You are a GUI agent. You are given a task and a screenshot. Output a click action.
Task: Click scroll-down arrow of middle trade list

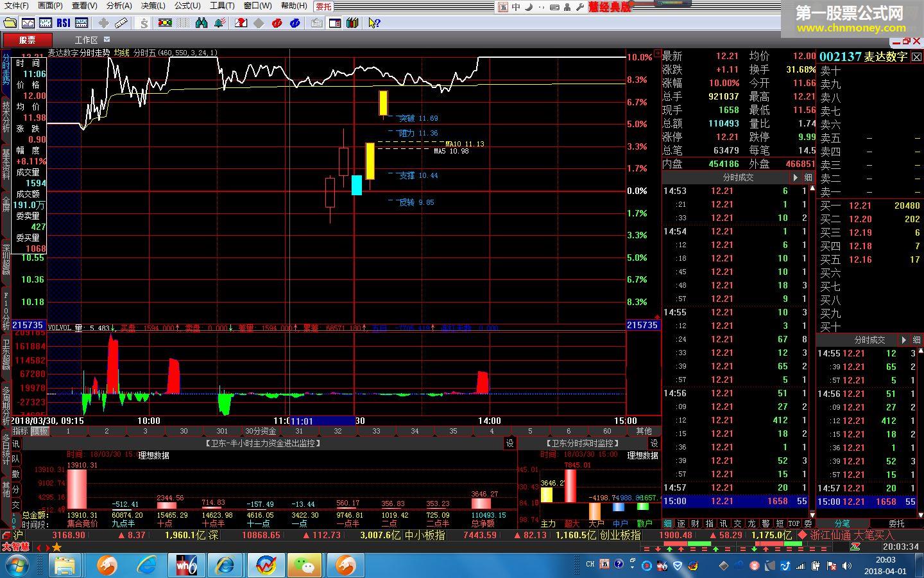[812, 514]
